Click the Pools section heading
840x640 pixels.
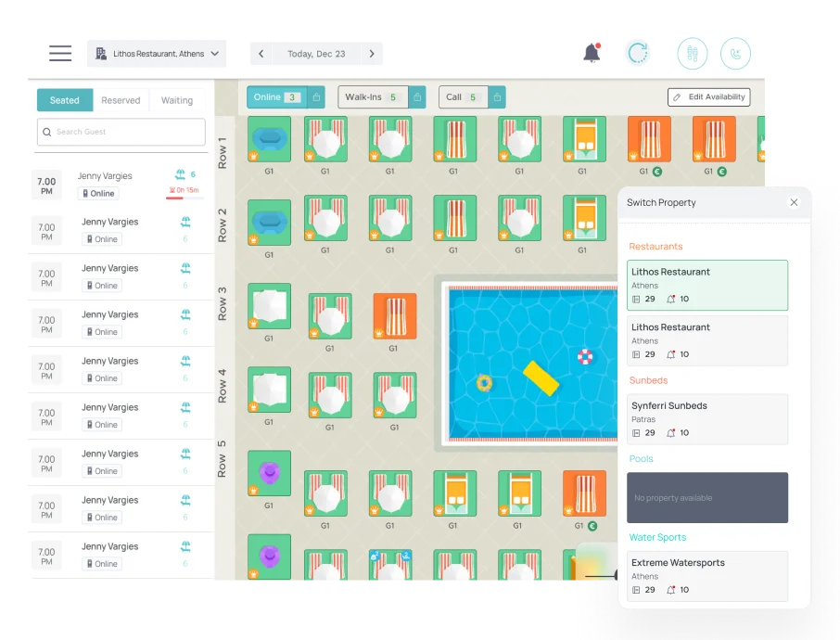(642, 459)
